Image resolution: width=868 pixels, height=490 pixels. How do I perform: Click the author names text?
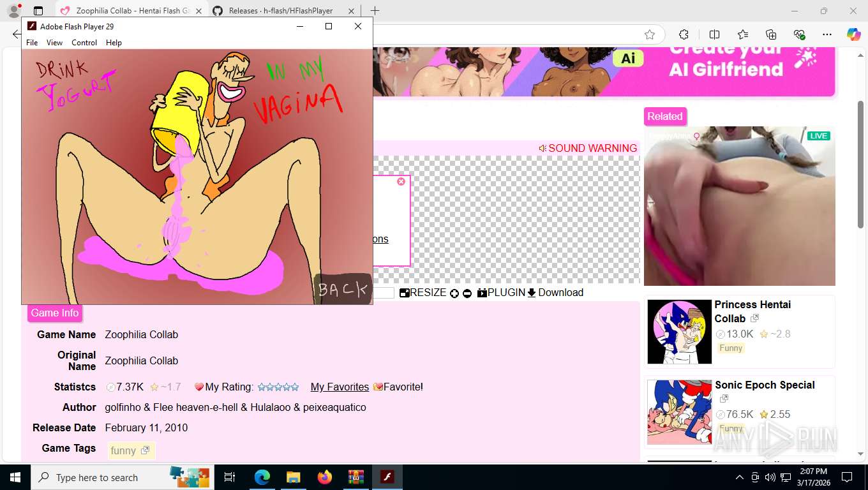236,407
